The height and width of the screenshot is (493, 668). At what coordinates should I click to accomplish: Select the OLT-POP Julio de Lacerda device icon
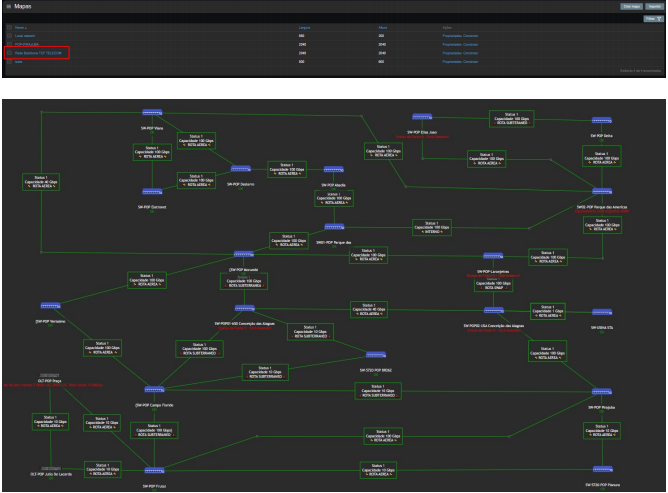pos(51,469)
